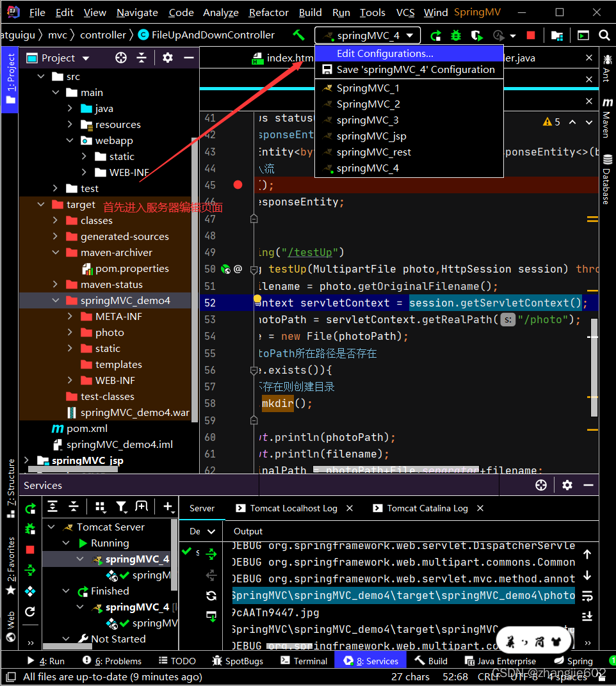Image resolution: width=616 pixels, height=686 pixels.
Task: Click the UTF-8 encoding in status bar
Action: pos(524,677)
